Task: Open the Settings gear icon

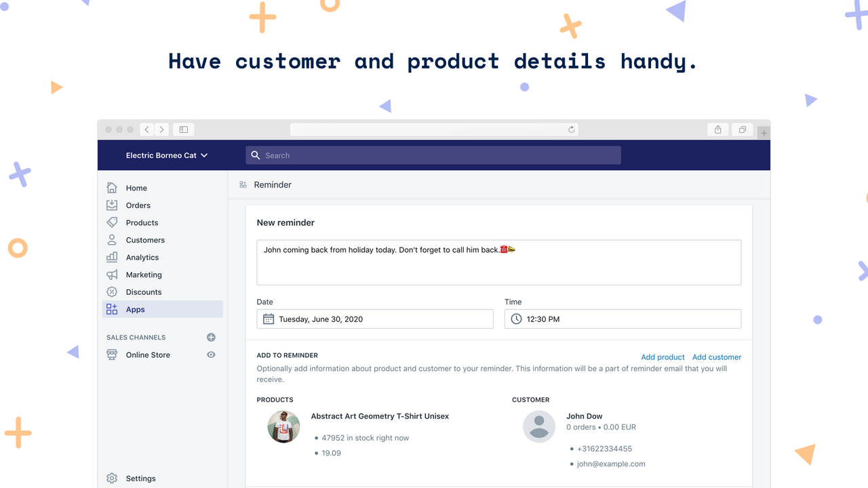Action: coord(111,478)
